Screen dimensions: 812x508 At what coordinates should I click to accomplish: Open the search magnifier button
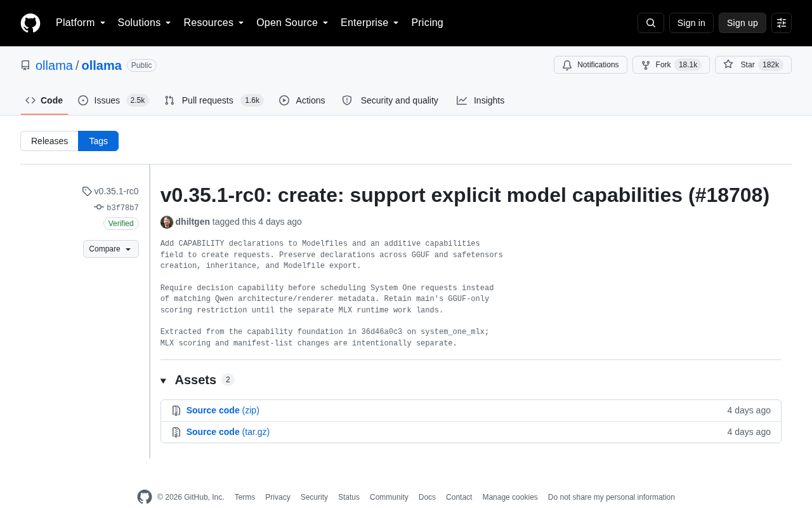(651, 23)
